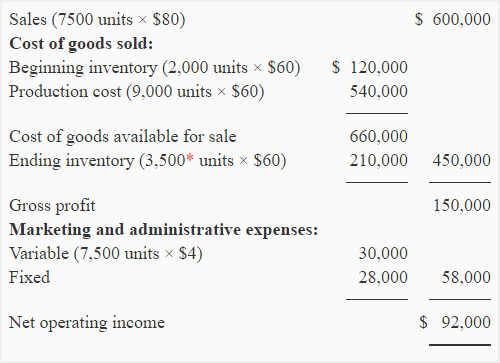The width and height of the screenshot is (500, 363).
Task: Select the Cost of goods available for sale label
Action: point(123,137)
